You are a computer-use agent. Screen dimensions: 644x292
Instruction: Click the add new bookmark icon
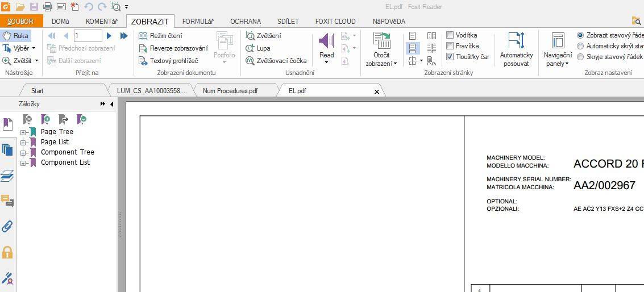point(46,119)
